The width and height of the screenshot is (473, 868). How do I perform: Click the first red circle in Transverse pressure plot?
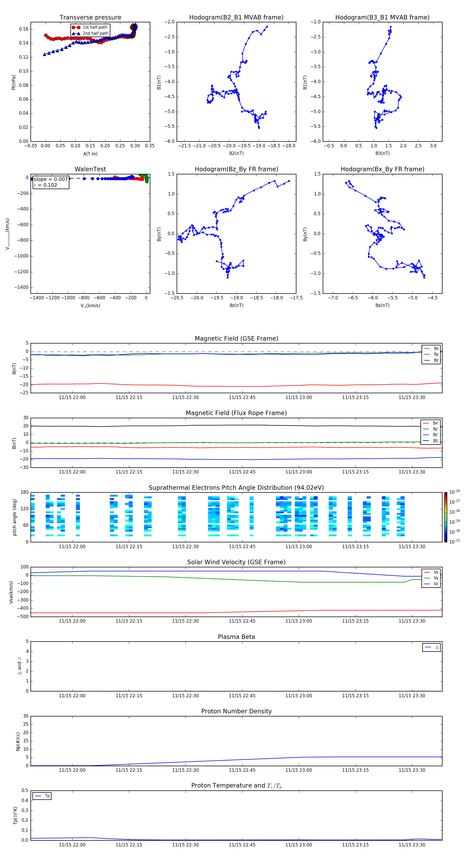coord(46,36)
